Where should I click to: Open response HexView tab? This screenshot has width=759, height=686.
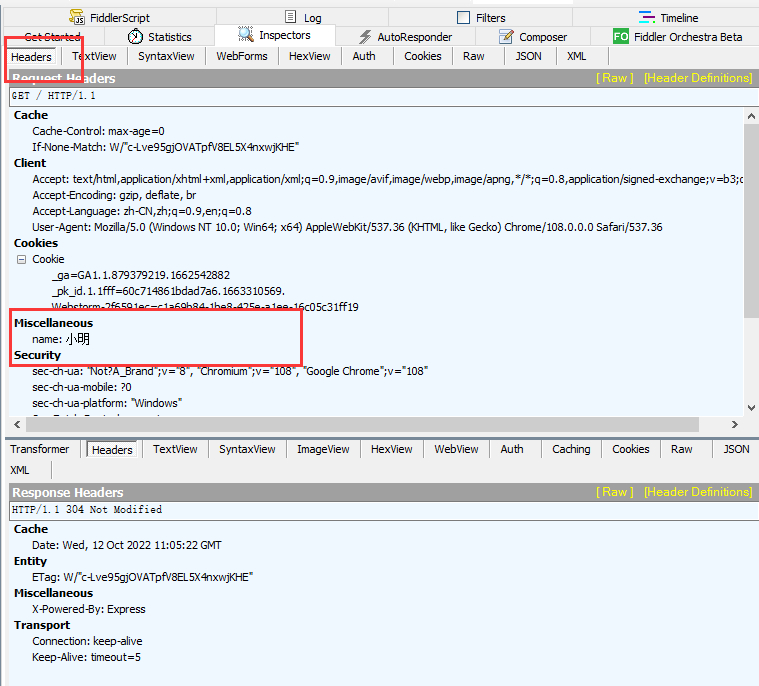(x=392, y=449)
